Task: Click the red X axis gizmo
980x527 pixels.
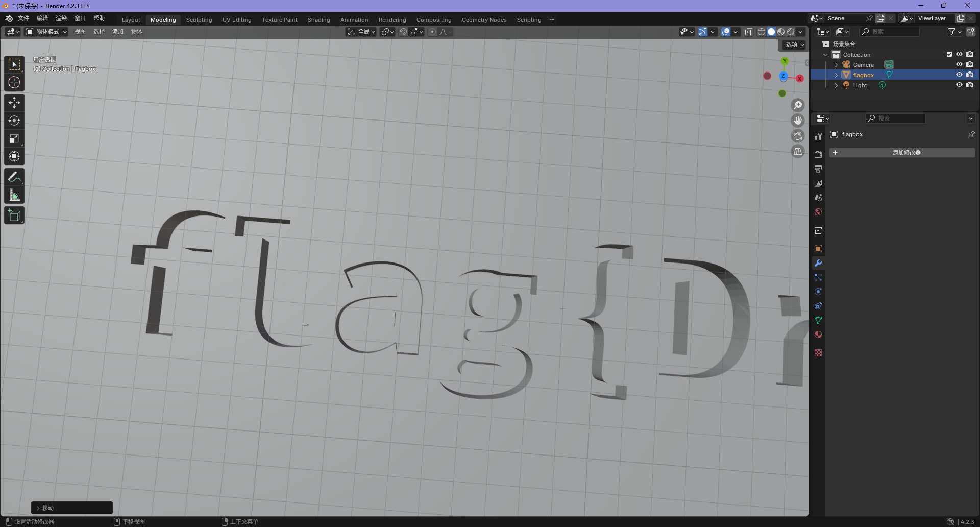Action: point(800,79)
